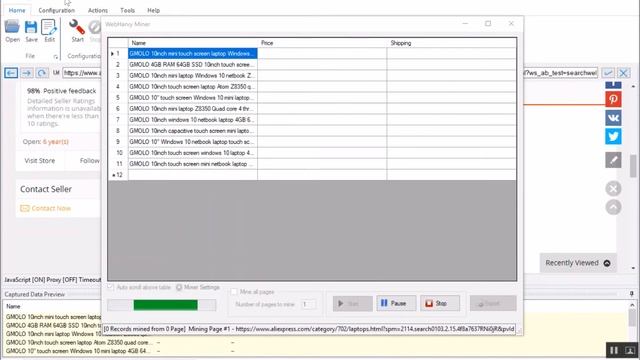Select row 11 'touch screen mini netbook' cell
640x360 pixels.
coord(193,164)
